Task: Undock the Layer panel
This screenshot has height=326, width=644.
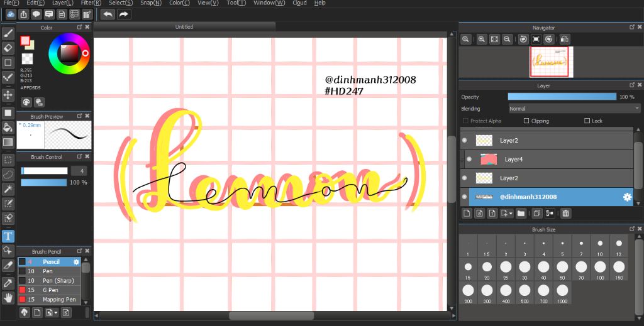Action: (x=631, y=85)
